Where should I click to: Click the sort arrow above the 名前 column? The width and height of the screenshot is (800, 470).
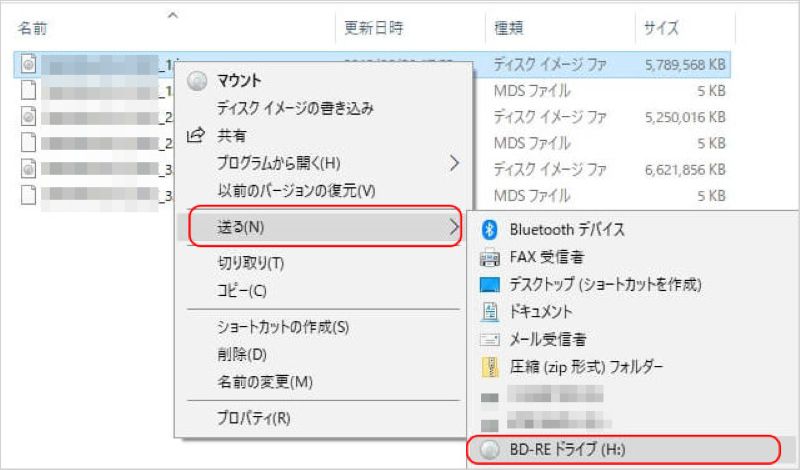pos(173,15)
